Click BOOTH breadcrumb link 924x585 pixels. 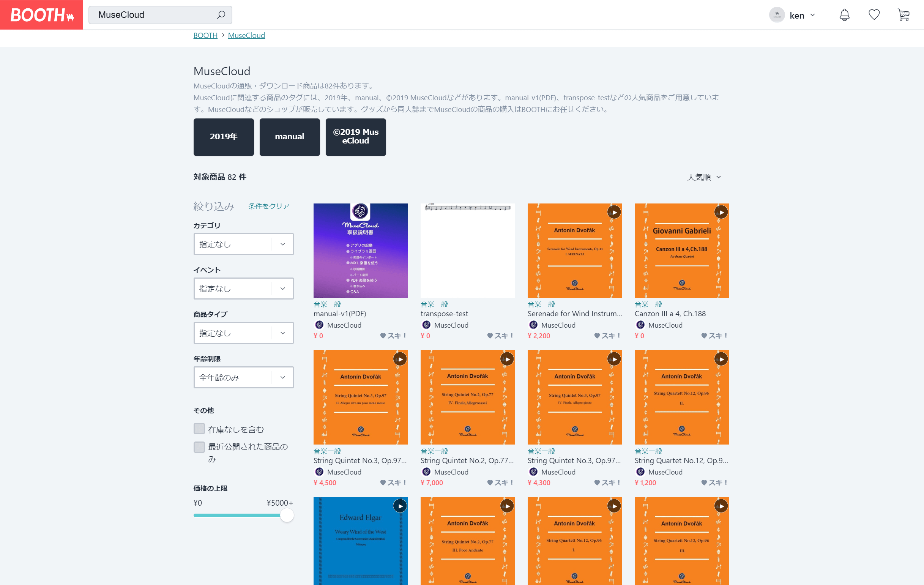tap(205, 35)
